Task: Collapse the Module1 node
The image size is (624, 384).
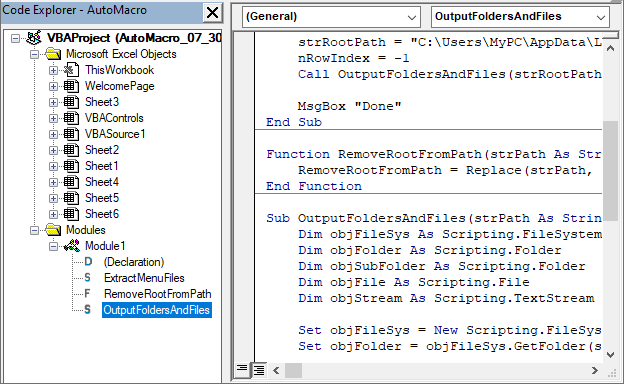Action: pos(53,247)
